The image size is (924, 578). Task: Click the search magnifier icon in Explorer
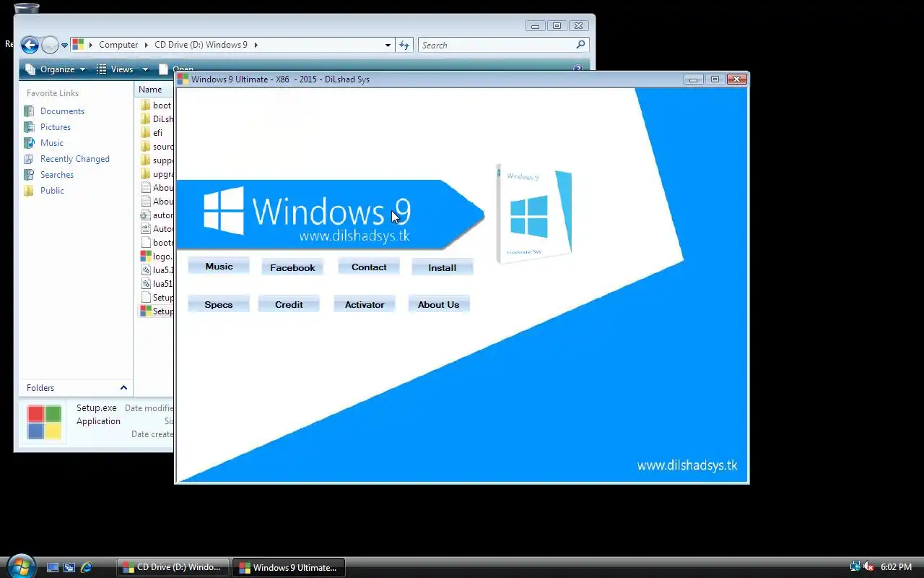pos(580,45)
